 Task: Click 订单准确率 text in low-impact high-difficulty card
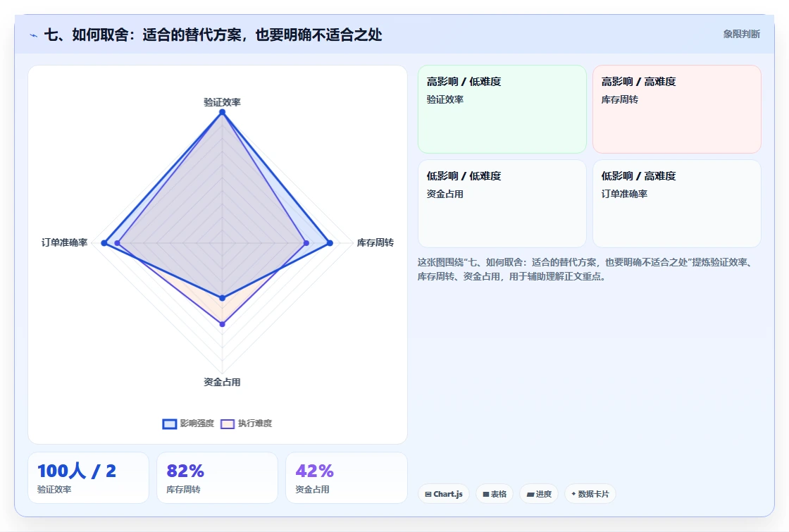(624, 194)
